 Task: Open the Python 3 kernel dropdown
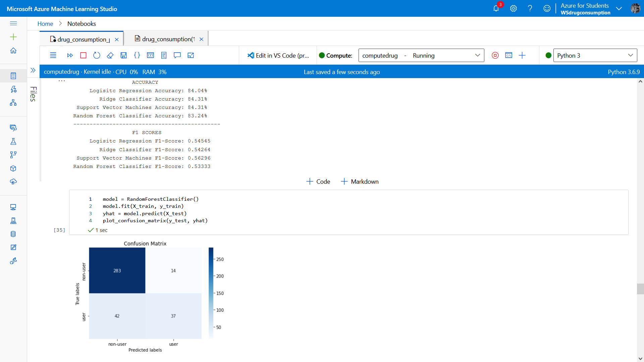tap(595, 55)
